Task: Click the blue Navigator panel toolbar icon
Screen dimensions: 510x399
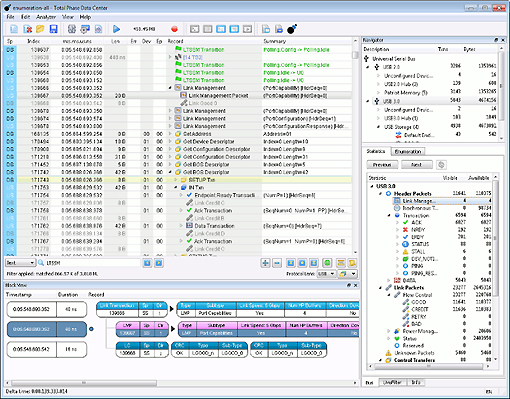Action: point(221,29)
